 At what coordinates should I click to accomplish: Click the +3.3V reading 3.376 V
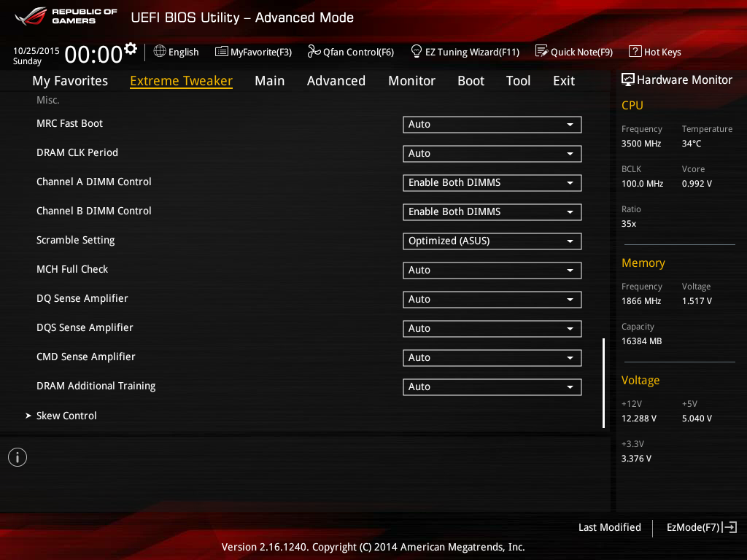pyautogui.click(x=636, y=458)
